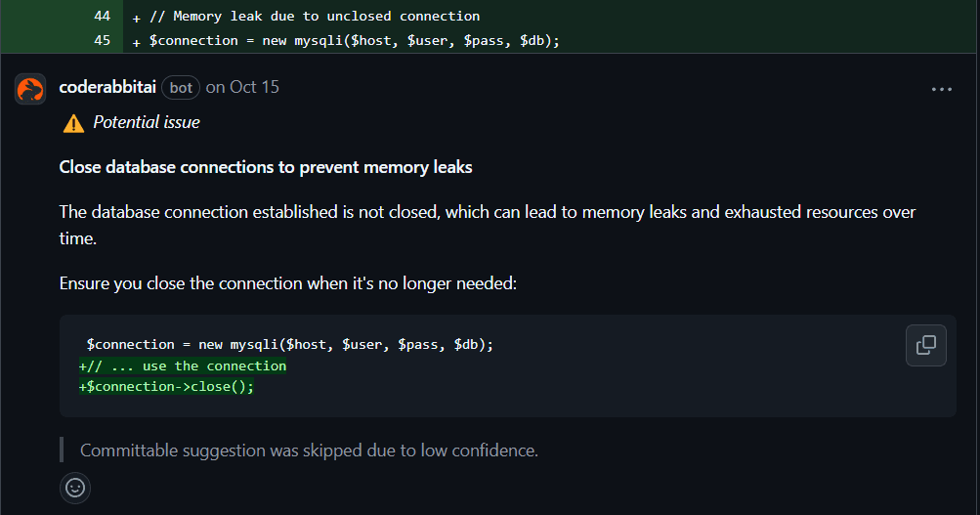The height and width of the screenshot is (515, 980).
Task: Copy the suggested code snippet
Action: click(x=925, y=345)
